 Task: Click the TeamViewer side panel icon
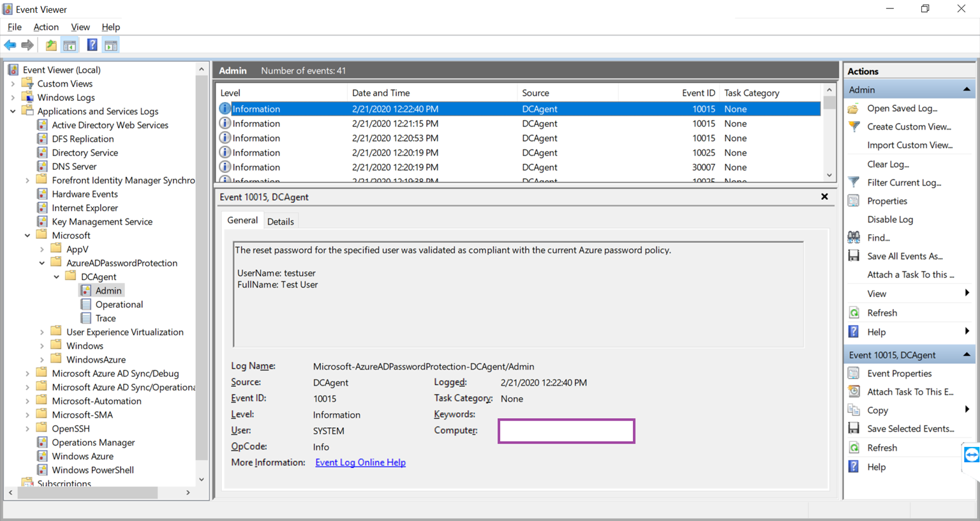coord(971,455)
